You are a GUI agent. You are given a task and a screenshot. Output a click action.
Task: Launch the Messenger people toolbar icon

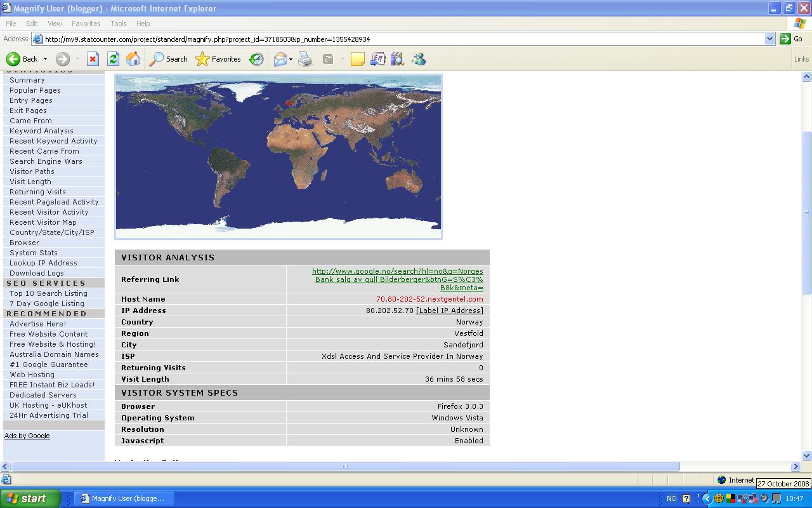419,59
